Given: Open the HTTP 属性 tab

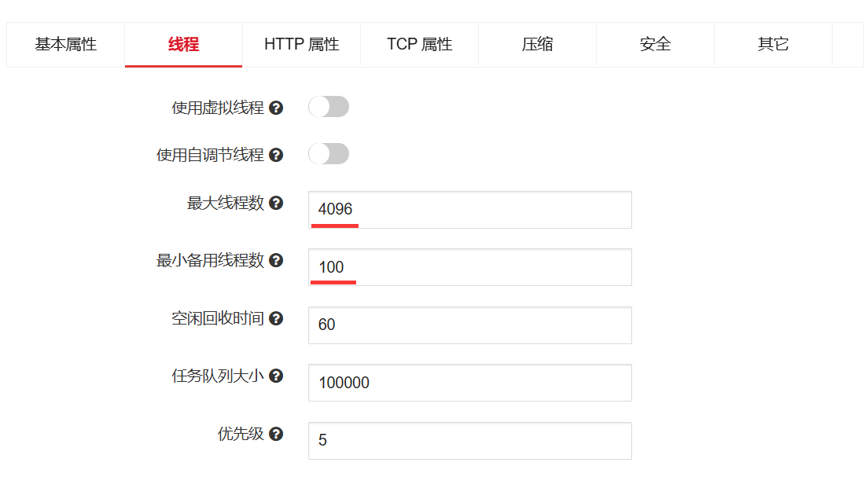Looking at the screenshot, I should click(302, 44).
